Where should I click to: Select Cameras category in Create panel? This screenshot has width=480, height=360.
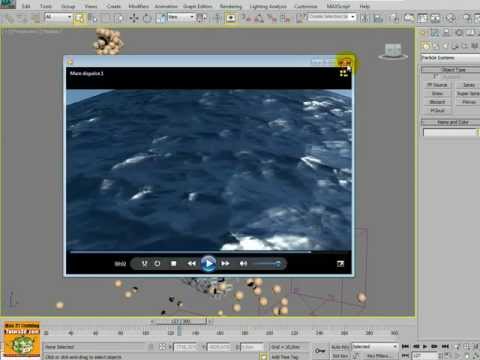(455, 46)
